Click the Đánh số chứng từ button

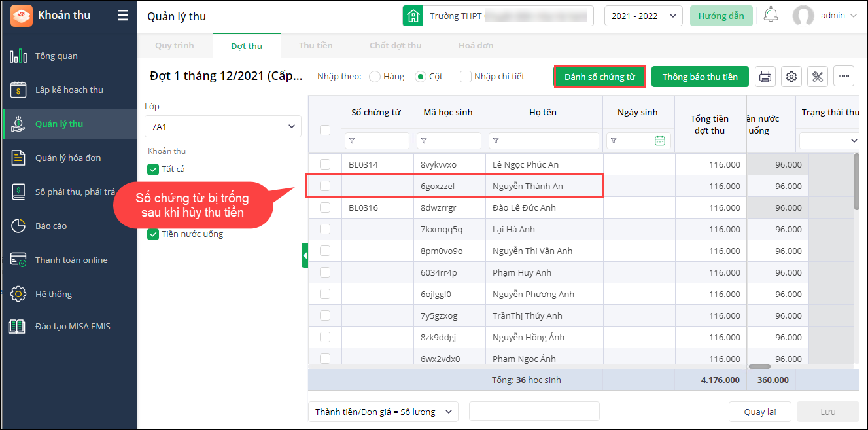pos(600,77)
